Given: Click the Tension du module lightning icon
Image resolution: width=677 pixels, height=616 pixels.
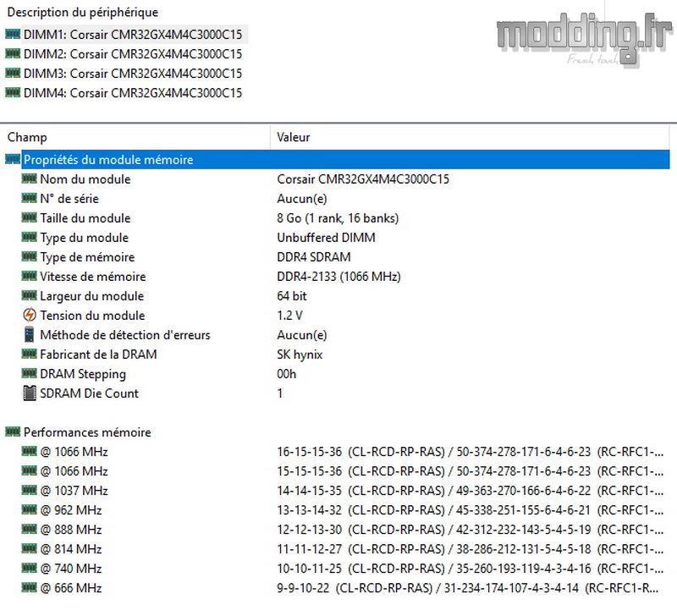Looking at the screenshot, I should pos(30,315).
